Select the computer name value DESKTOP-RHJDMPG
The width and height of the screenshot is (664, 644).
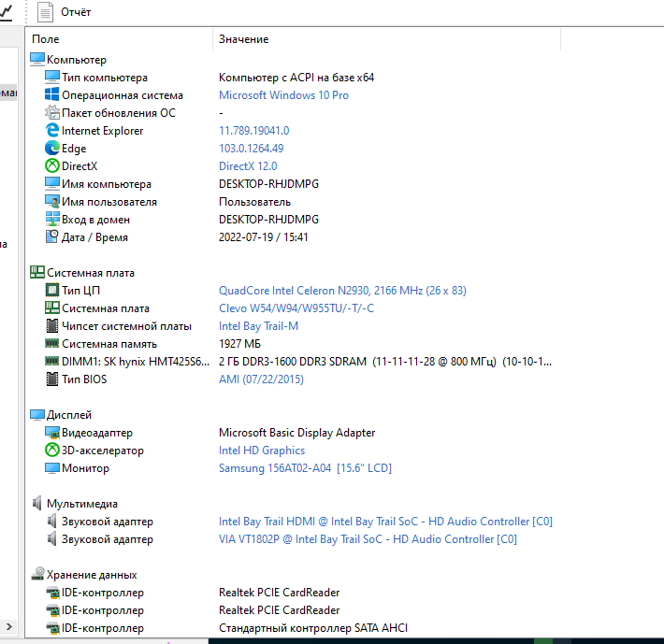(268, 184)
